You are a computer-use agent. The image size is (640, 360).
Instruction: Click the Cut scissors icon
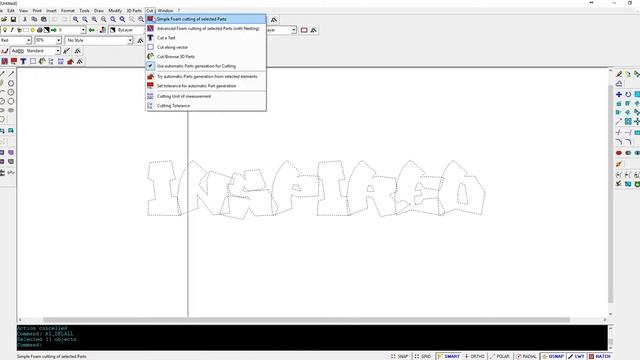tap(25, 19)
